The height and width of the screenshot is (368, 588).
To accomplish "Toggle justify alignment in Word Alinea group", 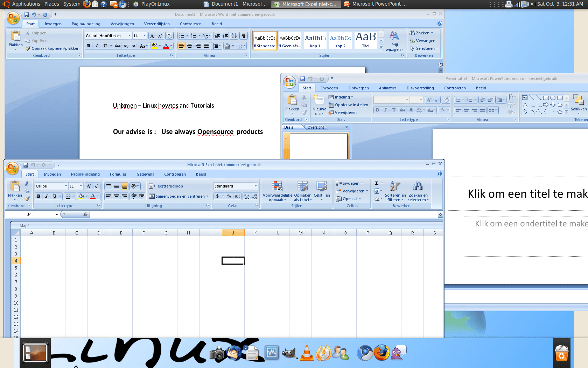I will click(x=206, y=46).
